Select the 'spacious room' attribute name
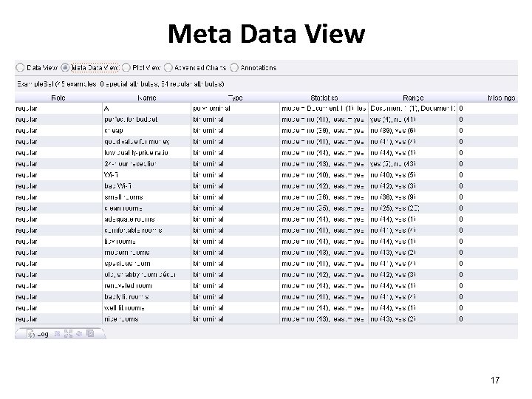The image size is (532, 399). coord(127,264)
